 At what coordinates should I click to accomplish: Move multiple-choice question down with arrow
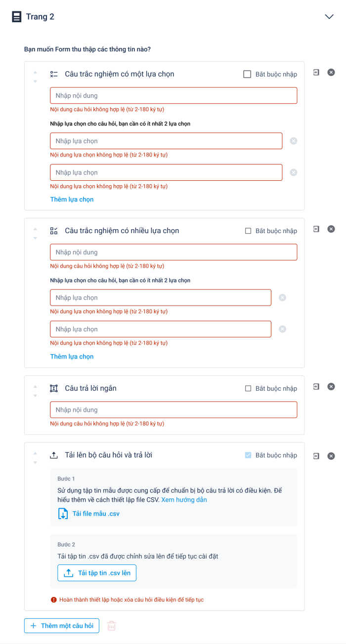pyautogui.click(x=35, y=238)
